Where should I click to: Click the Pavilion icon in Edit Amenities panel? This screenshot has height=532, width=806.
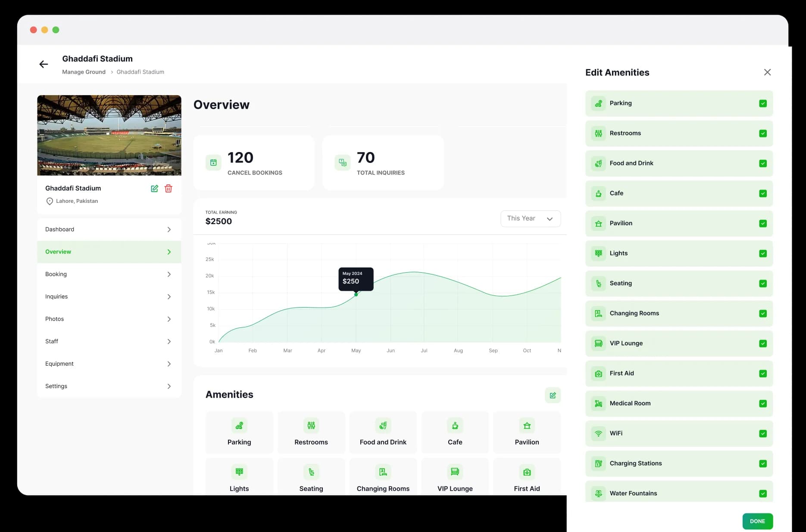click(599, 224)
